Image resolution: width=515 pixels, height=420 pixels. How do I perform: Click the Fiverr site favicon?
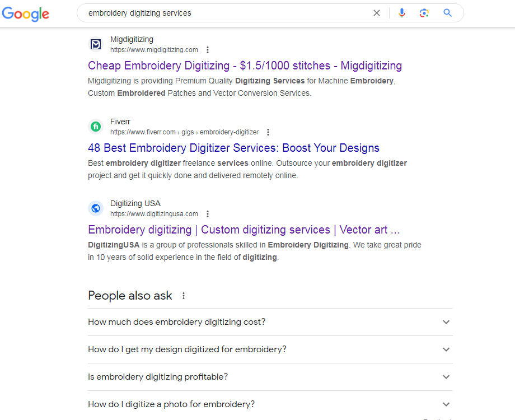pos(96,127)
